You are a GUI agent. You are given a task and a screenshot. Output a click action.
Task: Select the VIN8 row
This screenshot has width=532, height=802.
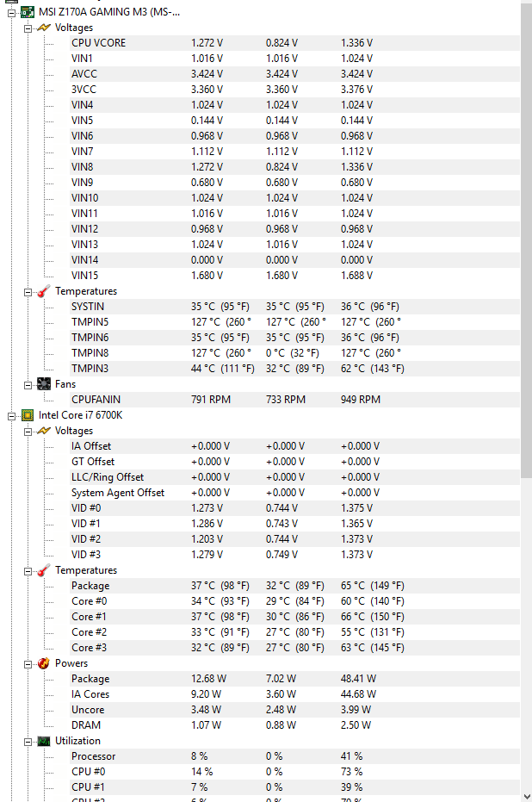[295, 167]
